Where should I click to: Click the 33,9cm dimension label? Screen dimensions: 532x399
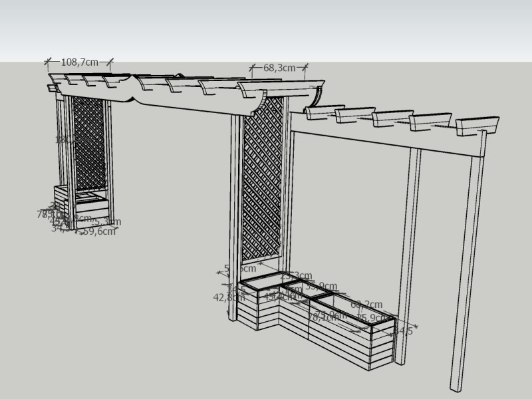[322, 287]
